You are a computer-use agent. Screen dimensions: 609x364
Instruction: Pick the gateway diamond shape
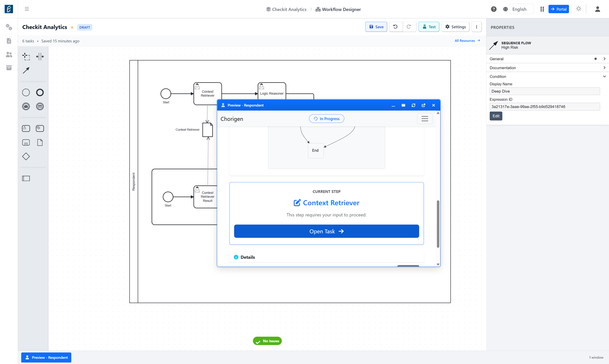pos(26,157)
